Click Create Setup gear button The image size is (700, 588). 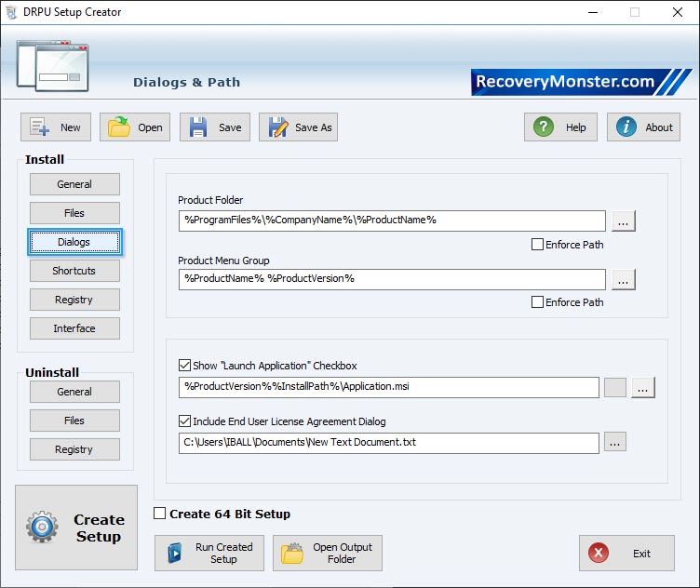coord(76,528)
